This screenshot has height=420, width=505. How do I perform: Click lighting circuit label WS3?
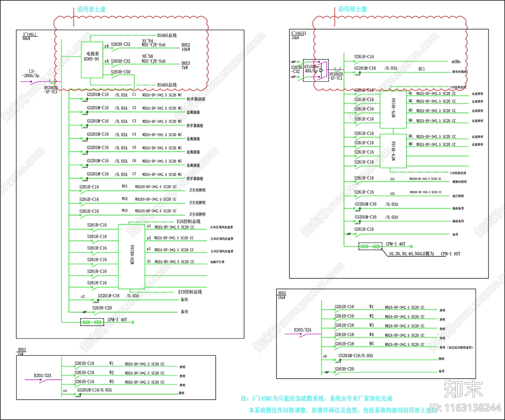click(x=125, y=210)
